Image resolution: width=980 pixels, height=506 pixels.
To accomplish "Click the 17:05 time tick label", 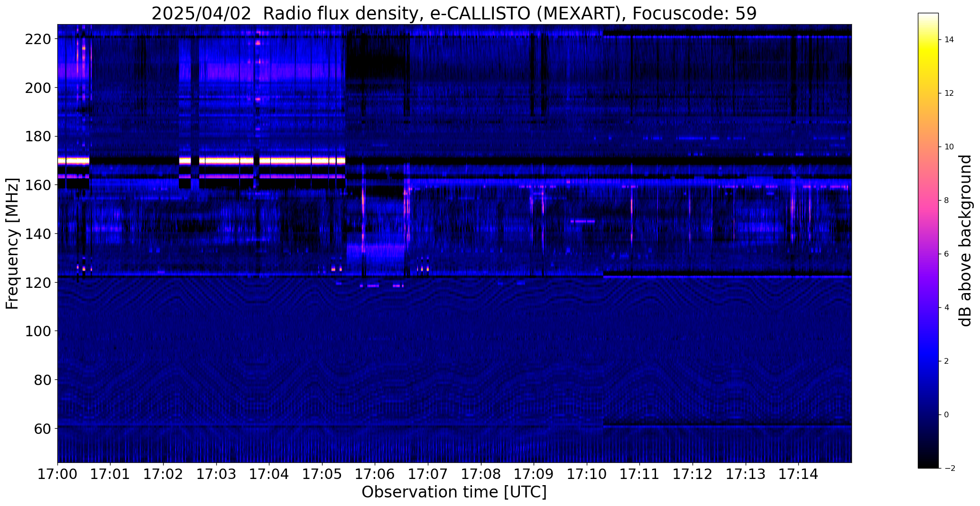I will click(x=322, y=474).
